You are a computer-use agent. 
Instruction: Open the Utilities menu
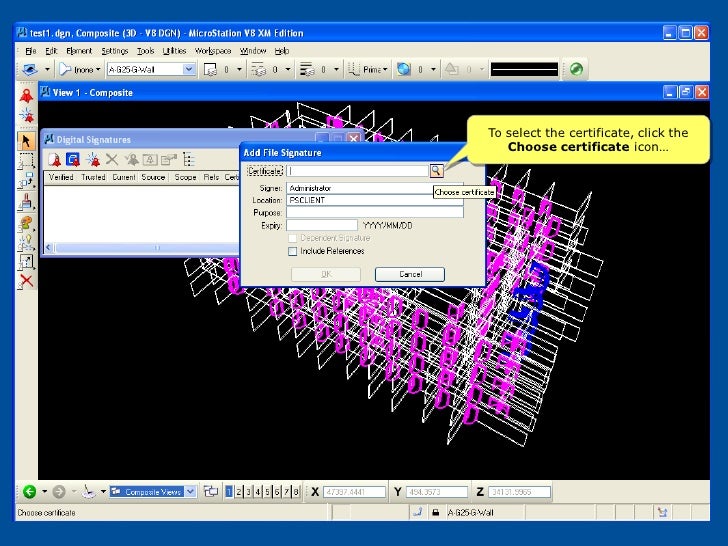tap(174, 50)
